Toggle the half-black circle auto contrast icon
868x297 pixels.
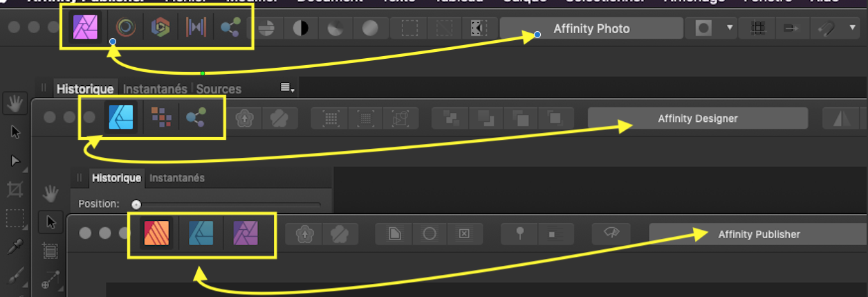301,28
